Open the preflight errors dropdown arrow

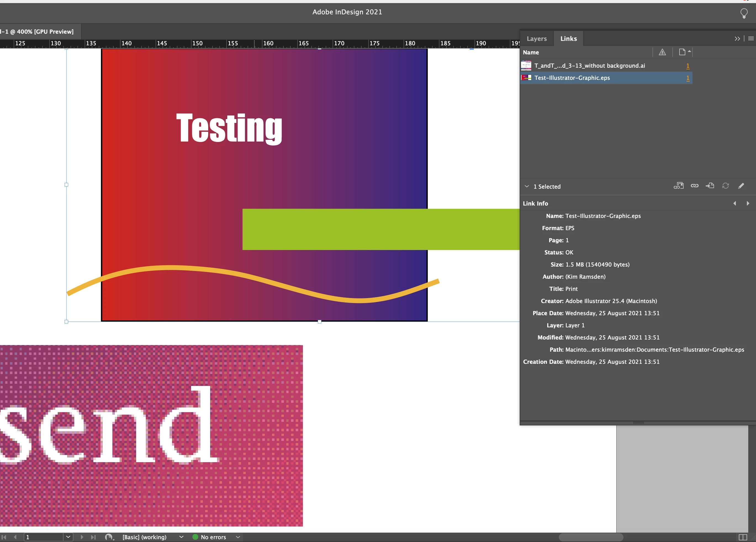[238, 537]
